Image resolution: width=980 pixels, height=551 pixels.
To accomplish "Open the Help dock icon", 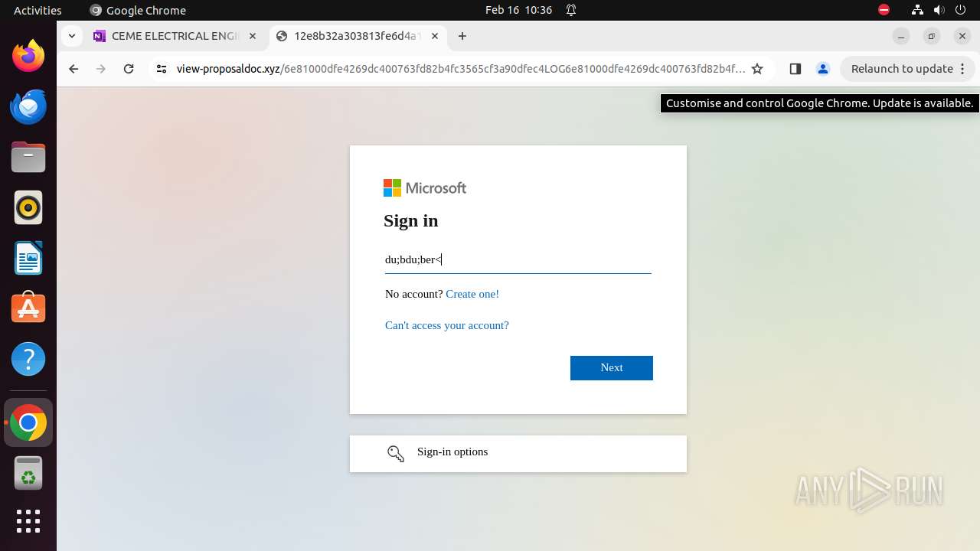I will tap(28, 359).
